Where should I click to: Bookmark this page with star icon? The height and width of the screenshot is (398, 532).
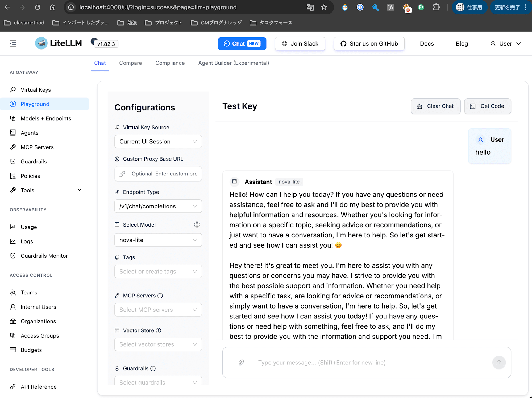pos(324,7)
